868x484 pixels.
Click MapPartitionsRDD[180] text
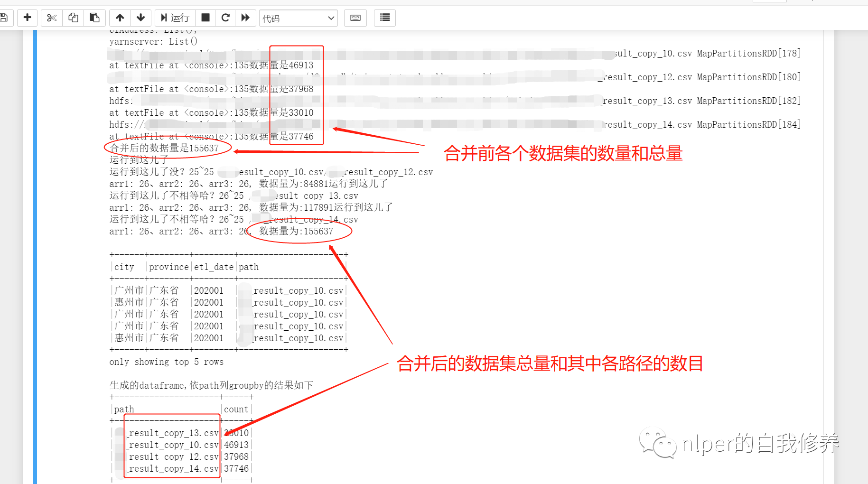click(749, 77)
